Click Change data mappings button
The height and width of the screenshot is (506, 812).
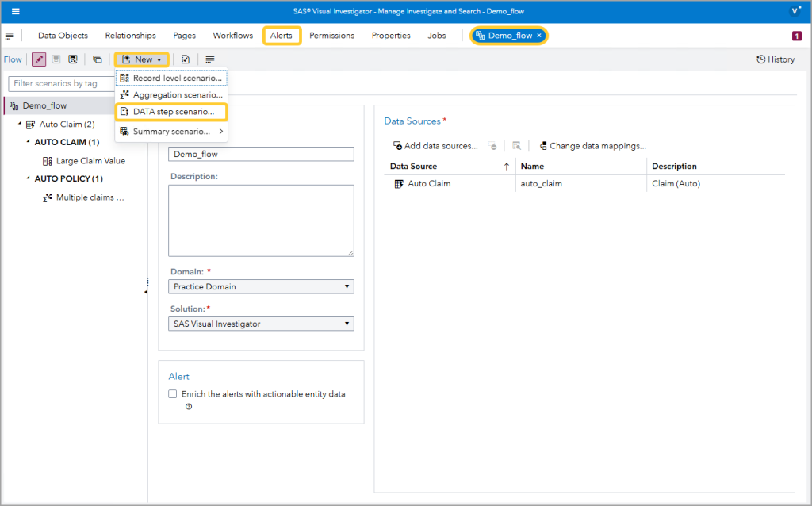[592, 146]
